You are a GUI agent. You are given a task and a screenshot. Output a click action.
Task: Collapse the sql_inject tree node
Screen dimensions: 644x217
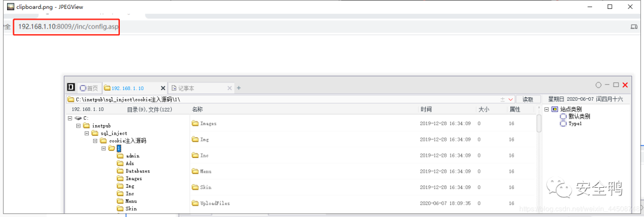point(86,133)
